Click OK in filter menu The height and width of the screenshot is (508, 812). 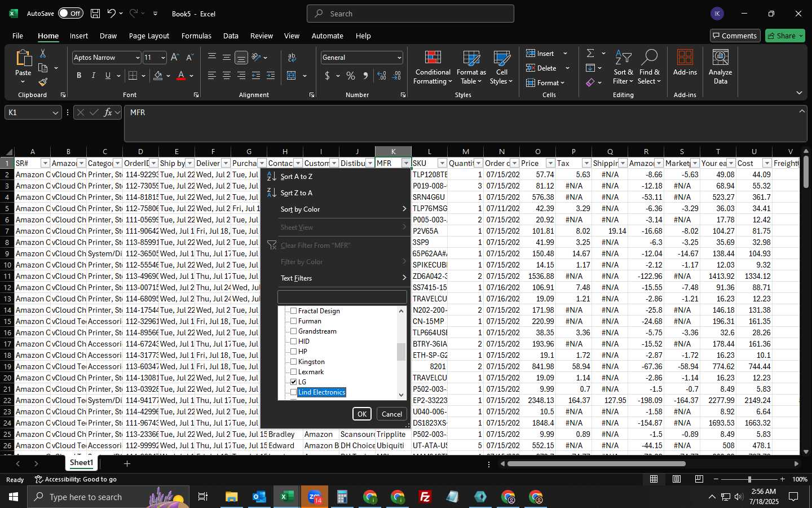pos(362,414)
